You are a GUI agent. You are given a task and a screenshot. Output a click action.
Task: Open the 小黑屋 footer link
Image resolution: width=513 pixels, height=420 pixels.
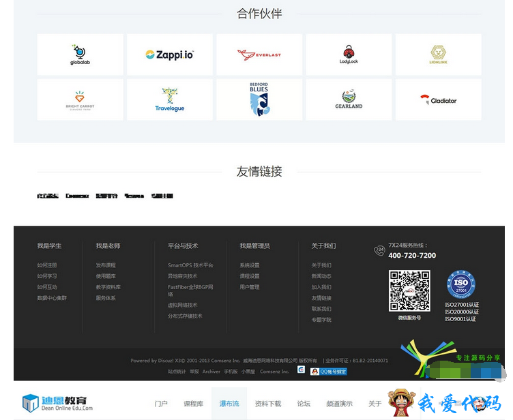click(x=248, y=372)
